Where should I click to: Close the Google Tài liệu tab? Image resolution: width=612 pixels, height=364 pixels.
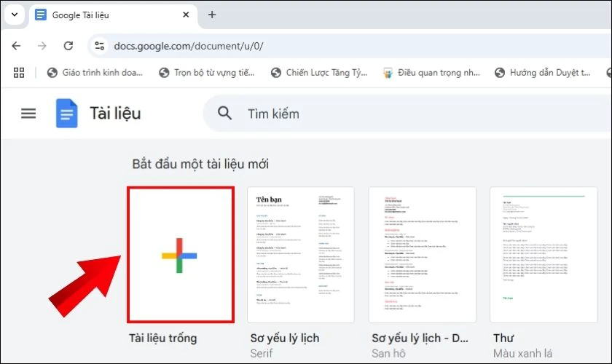click(x=186, y=15)
